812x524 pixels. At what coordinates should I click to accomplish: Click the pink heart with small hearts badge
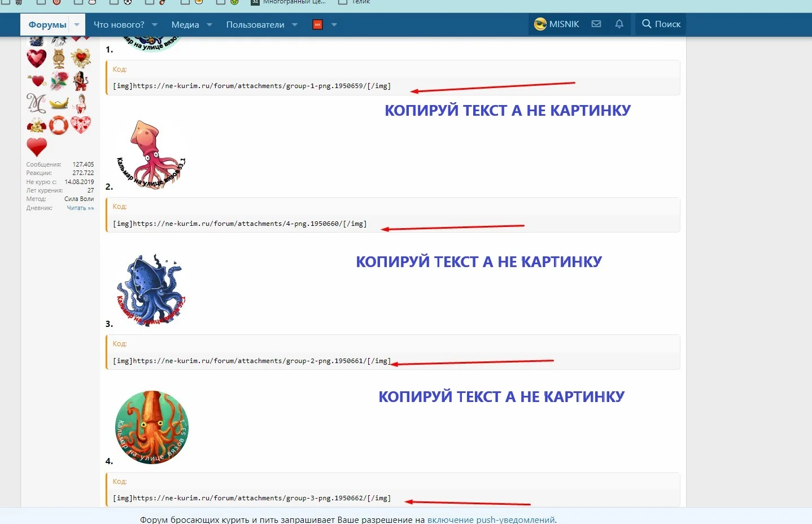click(x=81, y=125)
